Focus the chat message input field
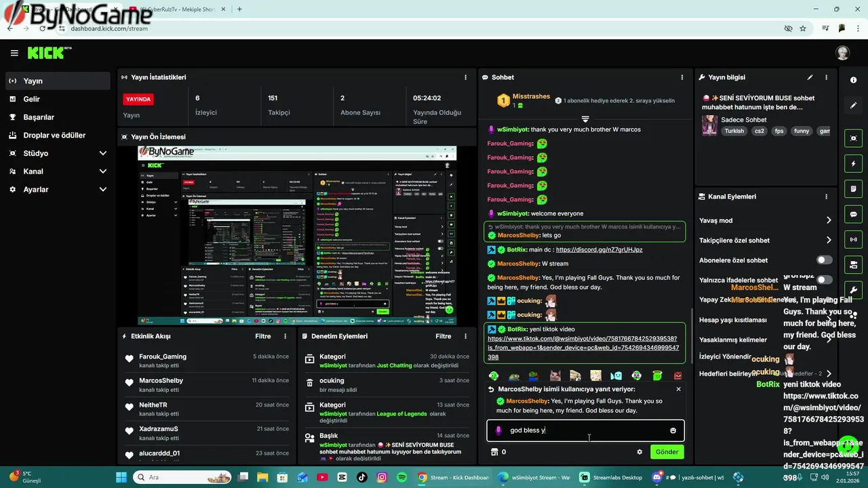Image resolution: width=868 pixels, height=488 pixels. click(x=585, y=430)
